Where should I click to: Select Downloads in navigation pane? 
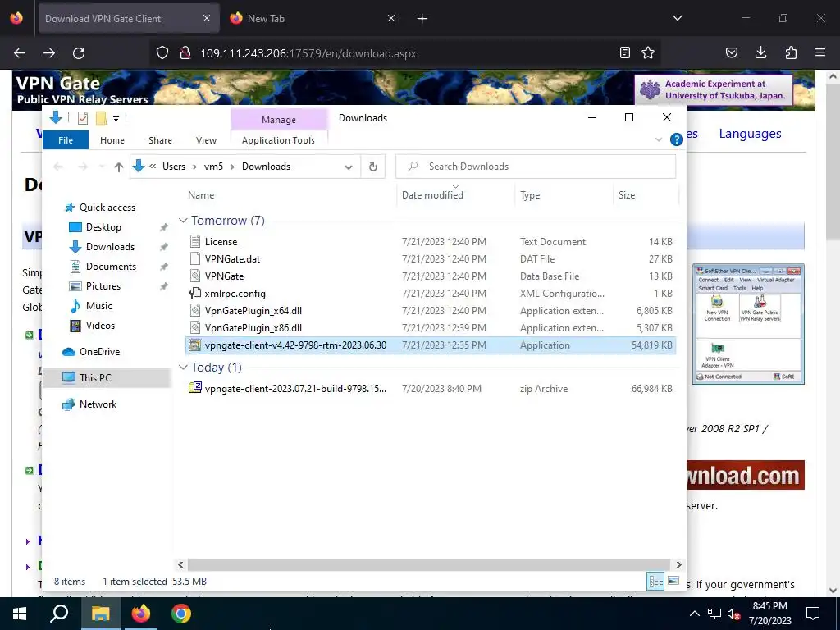click(110, 247)
